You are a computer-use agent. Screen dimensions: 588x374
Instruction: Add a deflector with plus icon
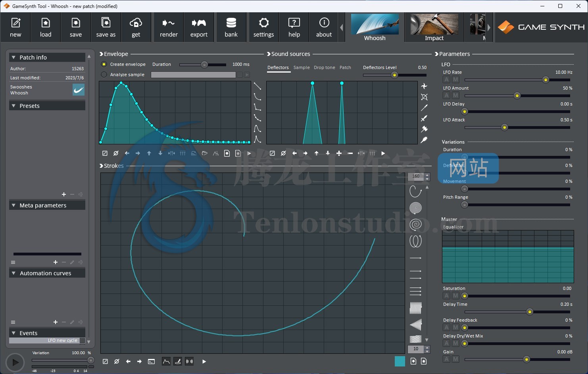point(339,153)
